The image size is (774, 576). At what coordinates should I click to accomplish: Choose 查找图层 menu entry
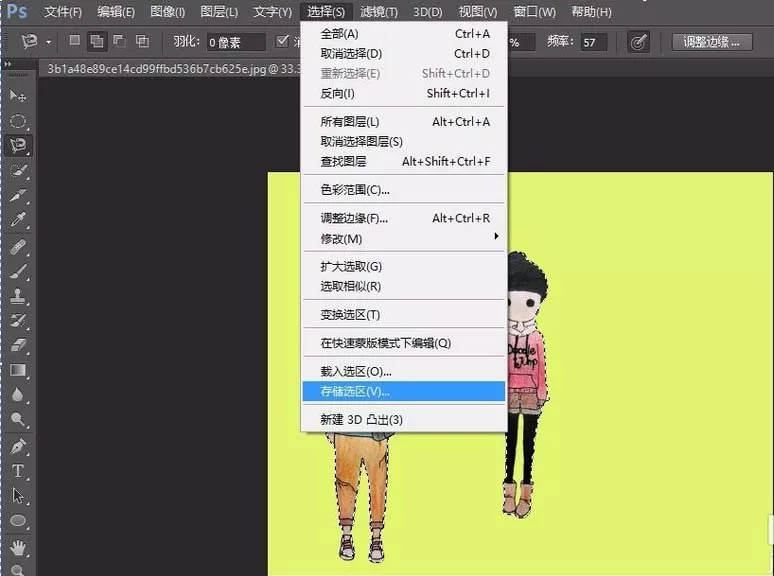[x=404, y=161]
